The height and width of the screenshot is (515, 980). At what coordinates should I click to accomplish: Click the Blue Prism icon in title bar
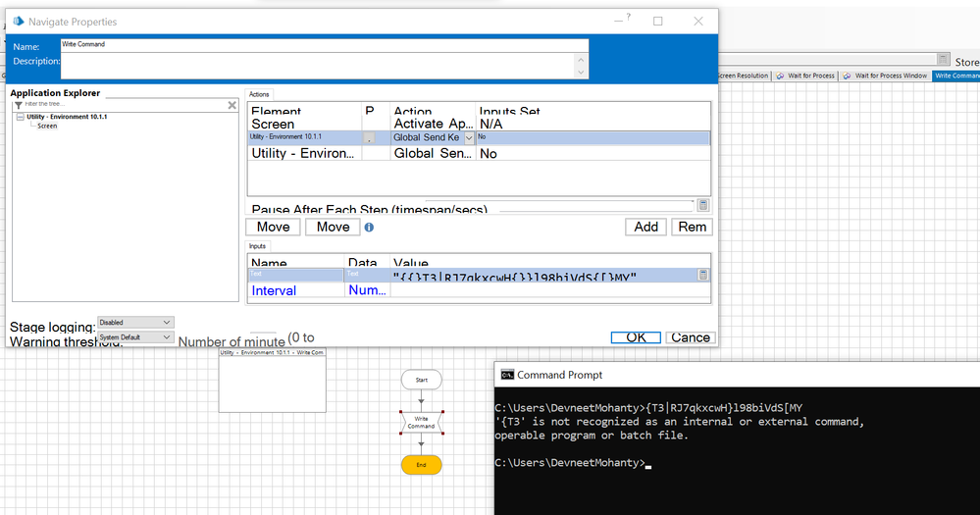18,22
